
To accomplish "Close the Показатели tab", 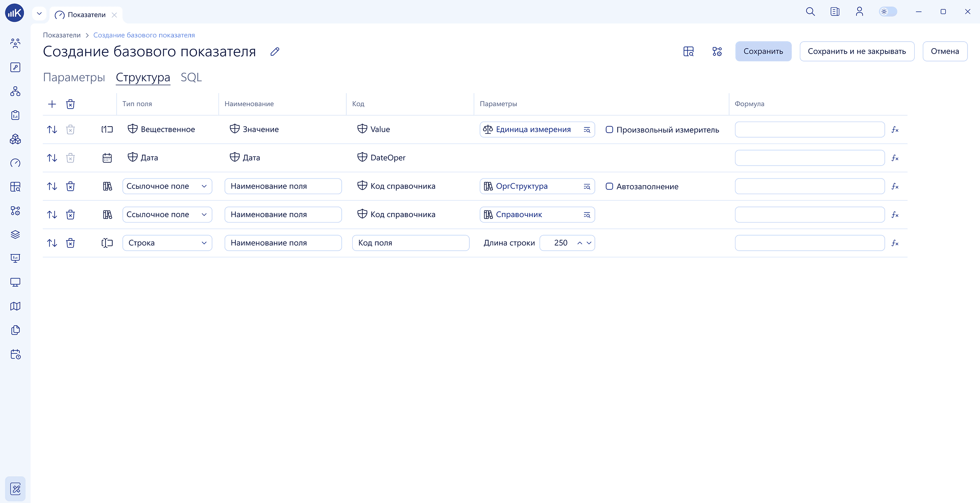I will pyautogui.click(x=114, y=15).
